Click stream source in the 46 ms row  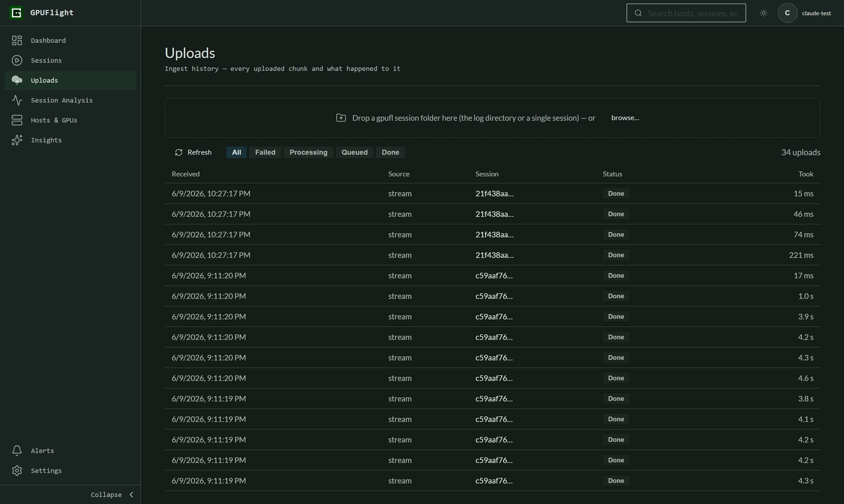400,214
